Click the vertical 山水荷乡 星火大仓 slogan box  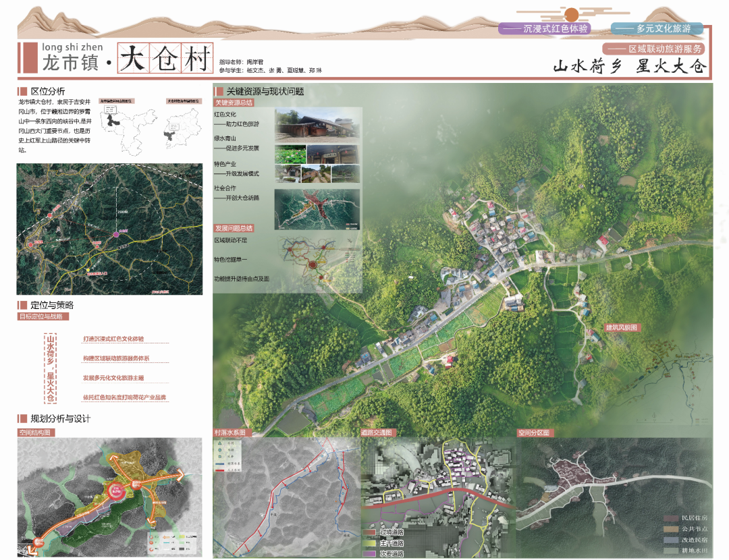51,367
